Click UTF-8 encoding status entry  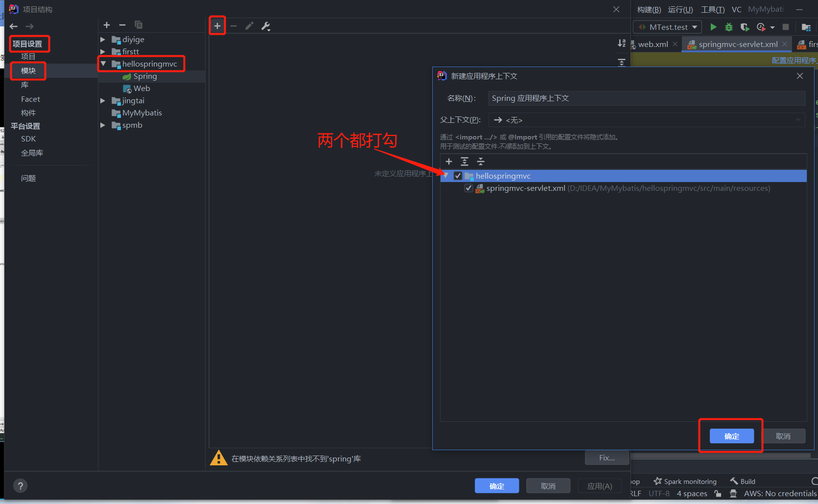[x=659, y=494]
